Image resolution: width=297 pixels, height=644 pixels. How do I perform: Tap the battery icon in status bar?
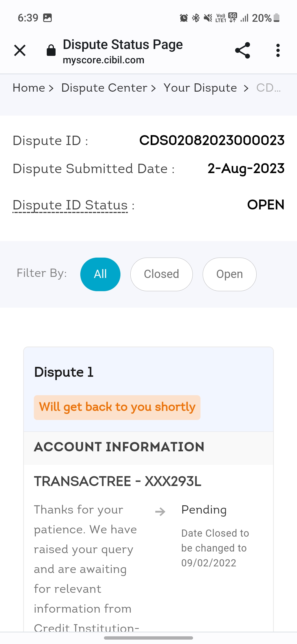pyautogui.click(x=277, y=18)
